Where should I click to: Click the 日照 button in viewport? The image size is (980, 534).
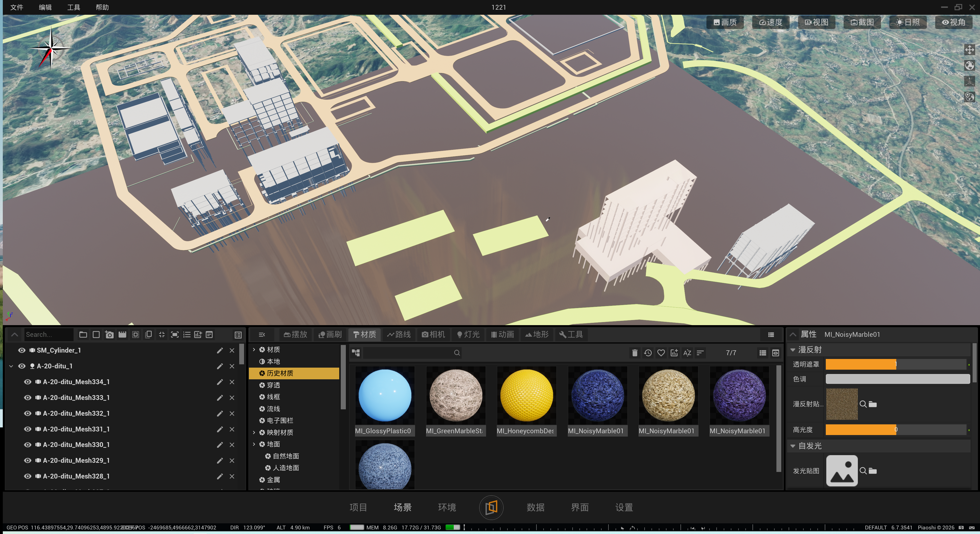coord(908,22)
